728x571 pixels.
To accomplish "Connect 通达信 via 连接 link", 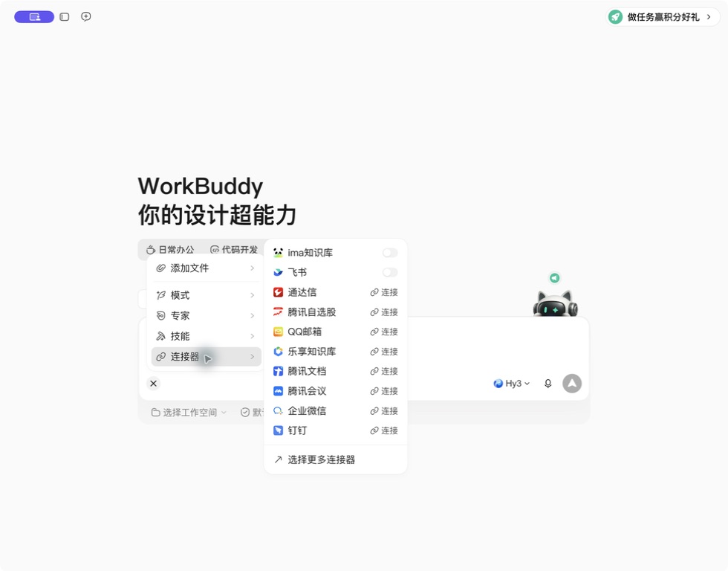I will coord(384,292).
